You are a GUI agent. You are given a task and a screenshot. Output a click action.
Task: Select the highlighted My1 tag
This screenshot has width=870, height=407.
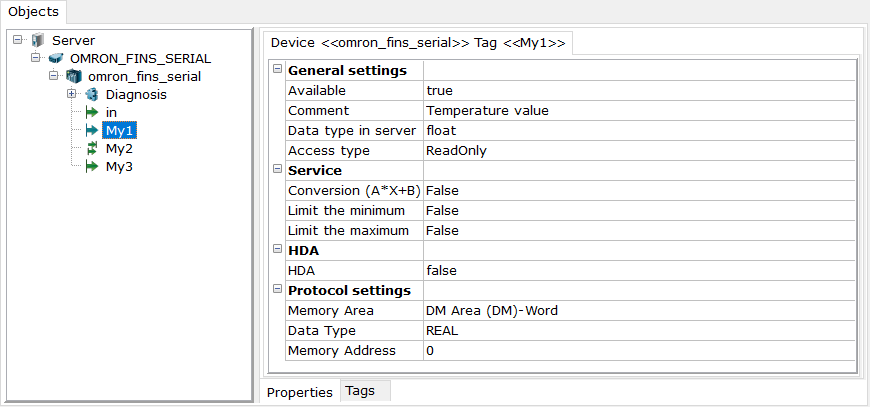coord(119,131)
